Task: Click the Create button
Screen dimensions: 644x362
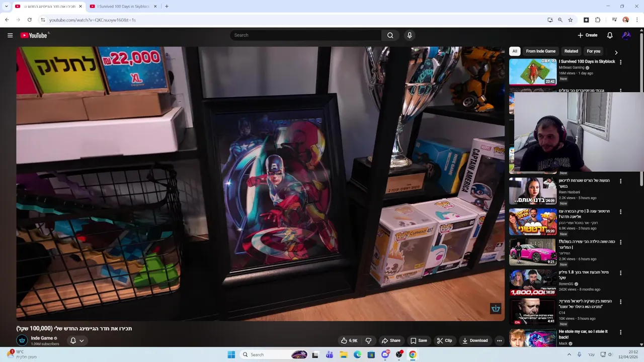Action: pyautogui.click(x=588, y=35)
